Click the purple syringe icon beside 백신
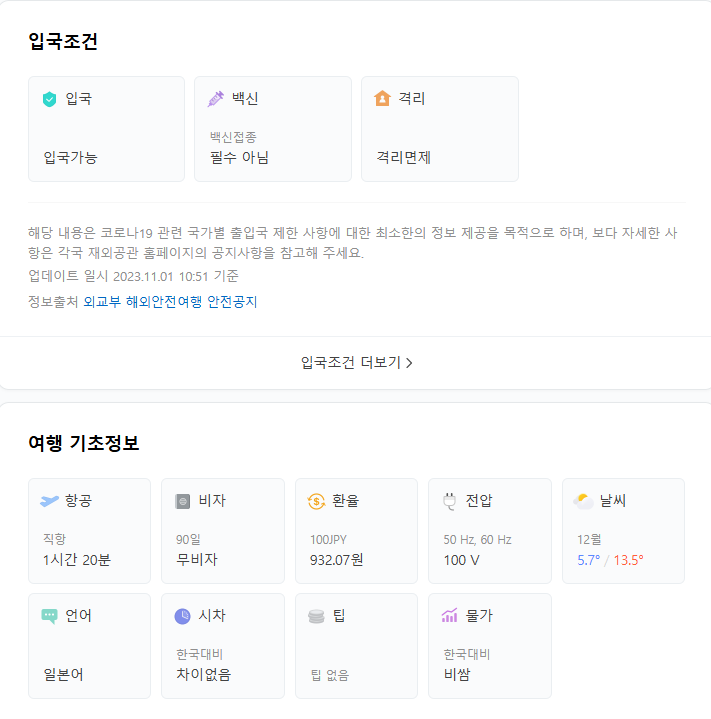The image size is (711, 719). tap(215, 99)
